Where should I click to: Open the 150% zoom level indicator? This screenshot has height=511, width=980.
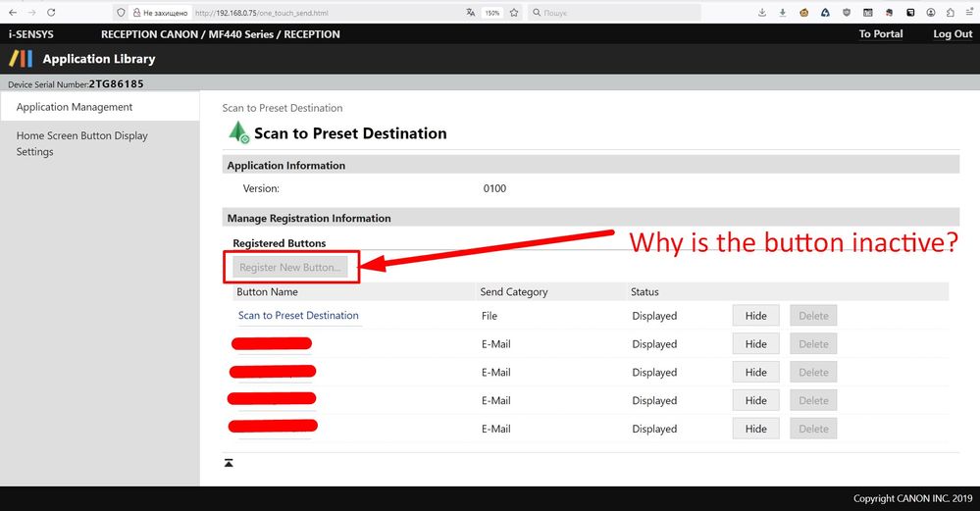tap(491, 13)
